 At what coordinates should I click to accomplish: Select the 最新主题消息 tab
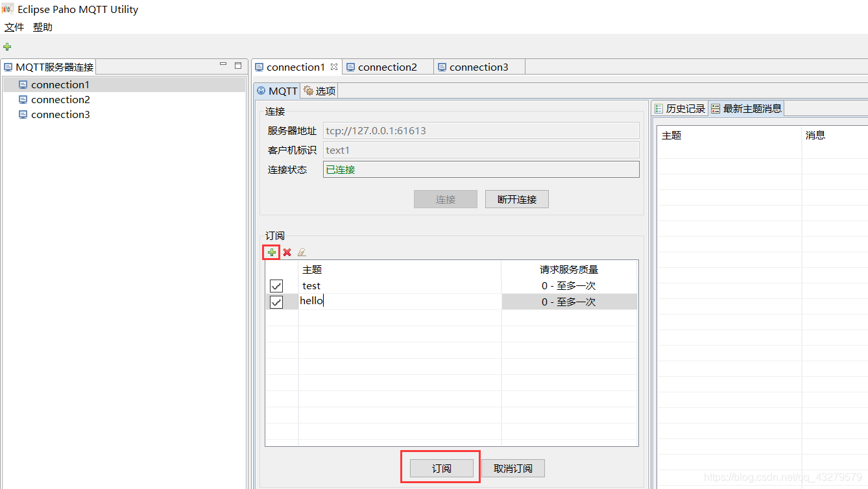click(x=746, y=108)
